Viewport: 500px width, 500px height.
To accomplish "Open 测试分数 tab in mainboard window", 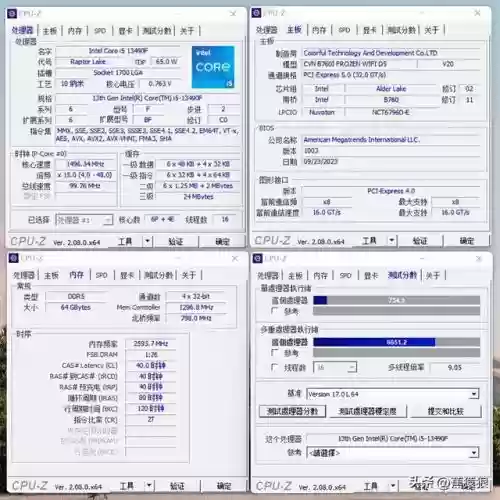I will [401, 30].
